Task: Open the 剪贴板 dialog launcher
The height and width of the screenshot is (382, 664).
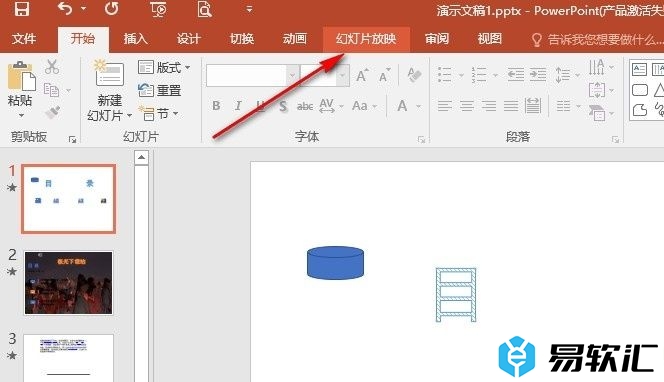Action: pyautogui.click(x=72, y=139)
